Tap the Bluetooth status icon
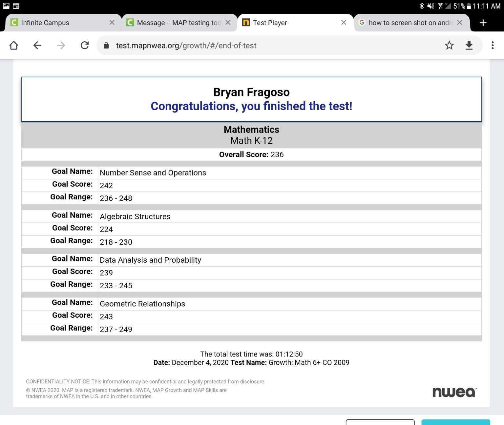504x425 pixels. (422, 6)
